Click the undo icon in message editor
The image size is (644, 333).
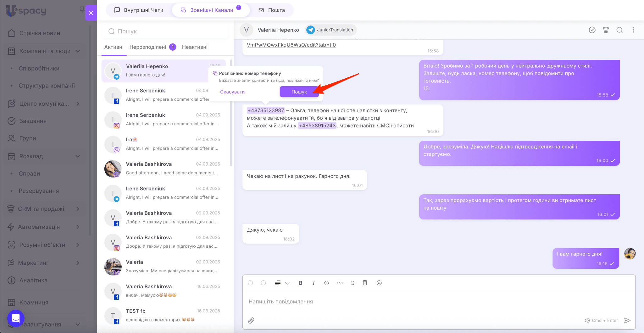click(250, 283)
